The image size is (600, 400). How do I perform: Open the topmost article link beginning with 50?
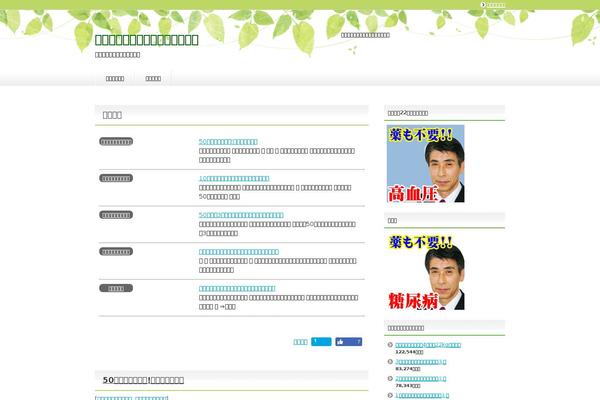coord(228,142)
